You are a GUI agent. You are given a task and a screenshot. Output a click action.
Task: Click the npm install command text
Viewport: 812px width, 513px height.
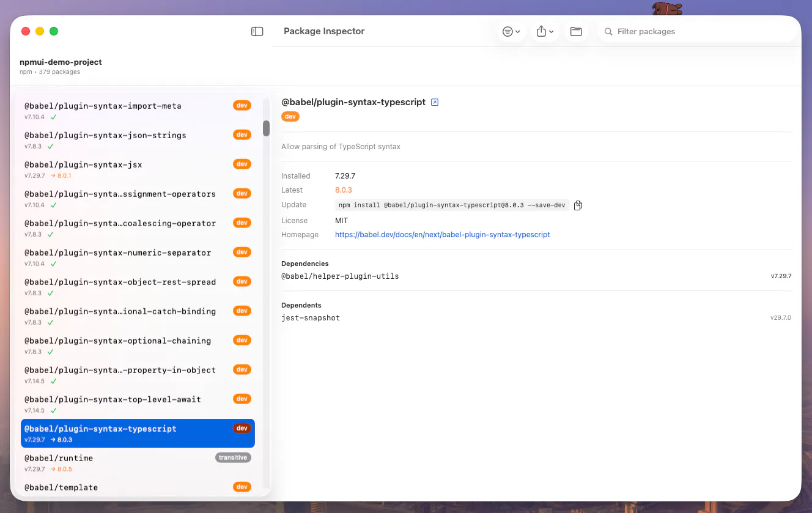click(452, 205)
